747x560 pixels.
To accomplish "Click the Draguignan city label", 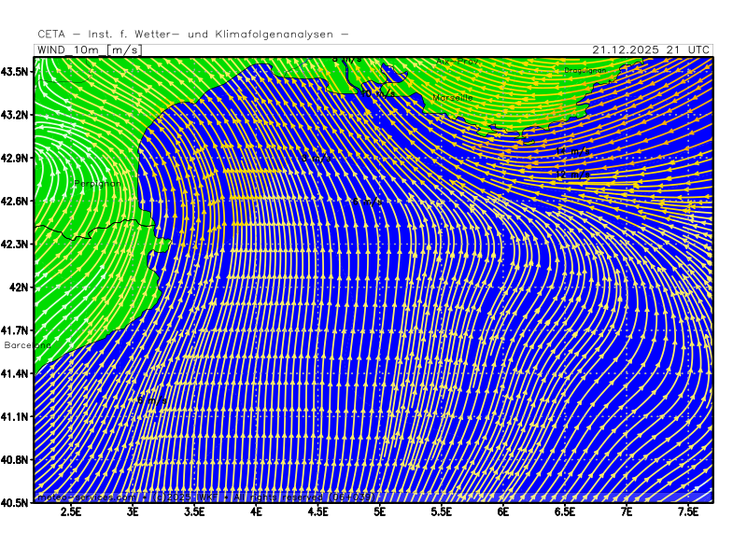I will 585,70.
